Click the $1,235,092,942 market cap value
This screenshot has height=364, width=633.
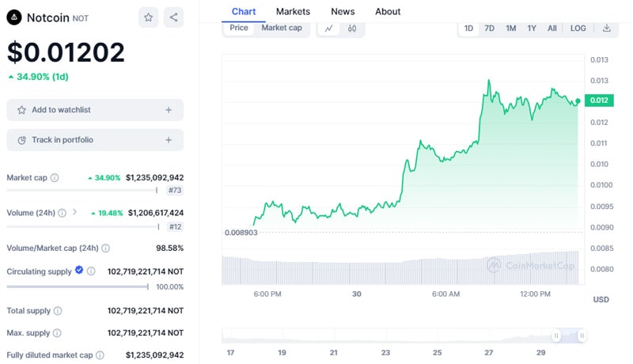pyautogui.click(x=154, y=177)
